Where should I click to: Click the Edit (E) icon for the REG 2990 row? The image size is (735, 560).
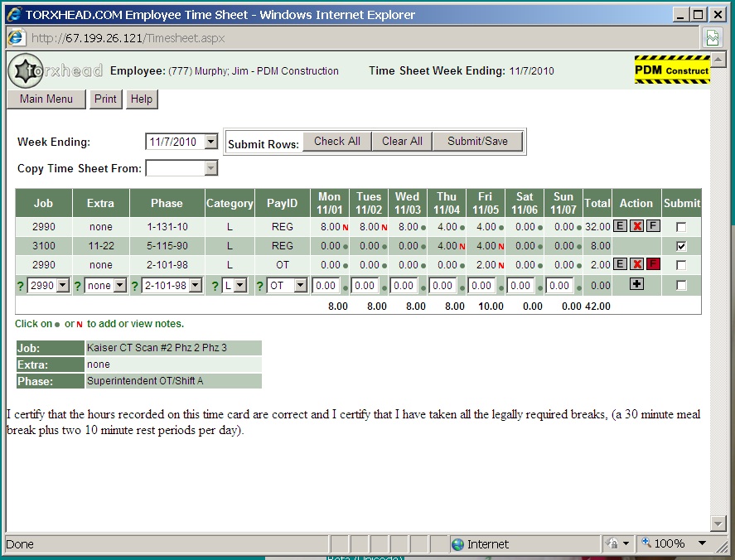620,227
